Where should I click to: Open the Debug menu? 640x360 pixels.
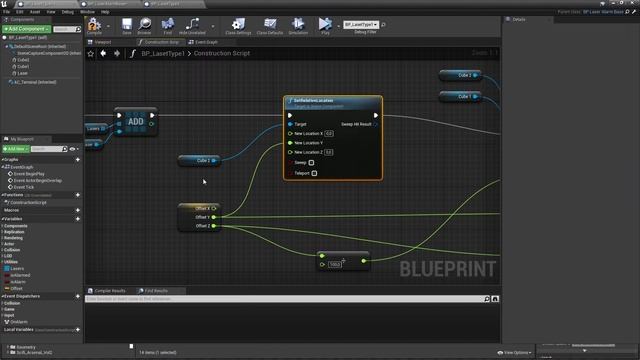point(68,12)
